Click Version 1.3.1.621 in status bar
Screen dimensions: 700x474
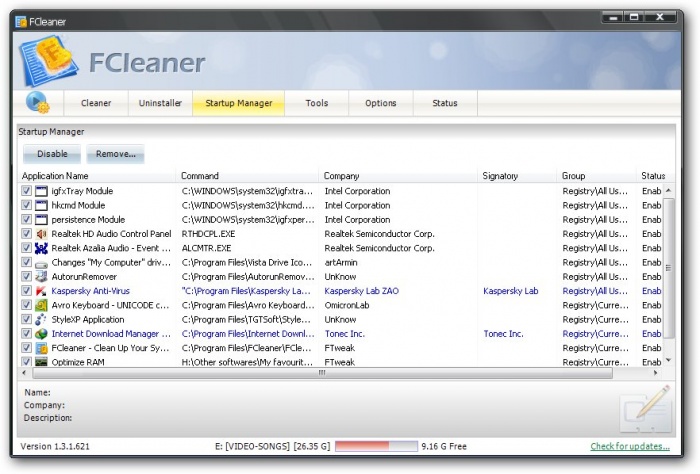tap(55, 446)
